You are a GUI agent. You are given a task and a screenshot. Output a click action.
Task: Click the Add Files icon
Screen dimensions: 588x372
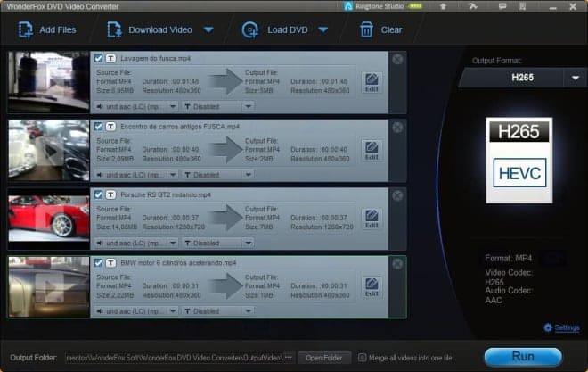pyautogui.click(x=26, y=29)
